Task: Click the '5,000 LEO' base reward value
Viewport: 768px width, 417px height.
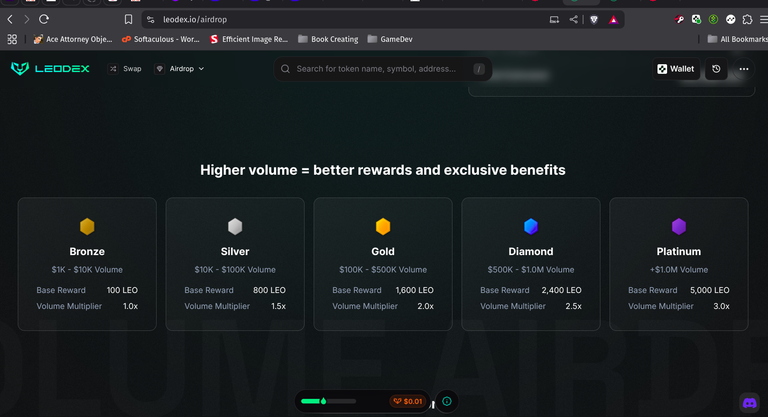Action: click(710, 290)
